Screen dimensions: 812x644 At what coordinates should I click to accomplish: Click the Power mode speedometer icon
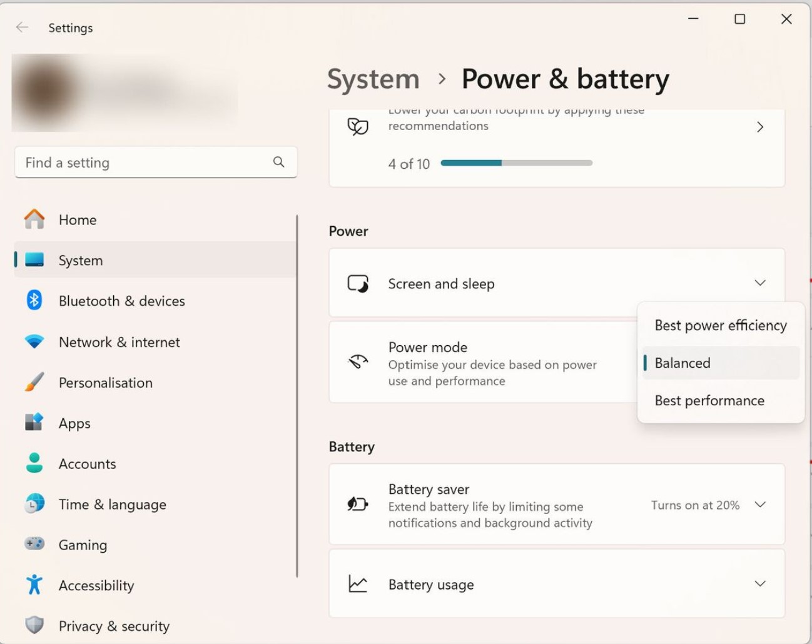click(357, 361)
